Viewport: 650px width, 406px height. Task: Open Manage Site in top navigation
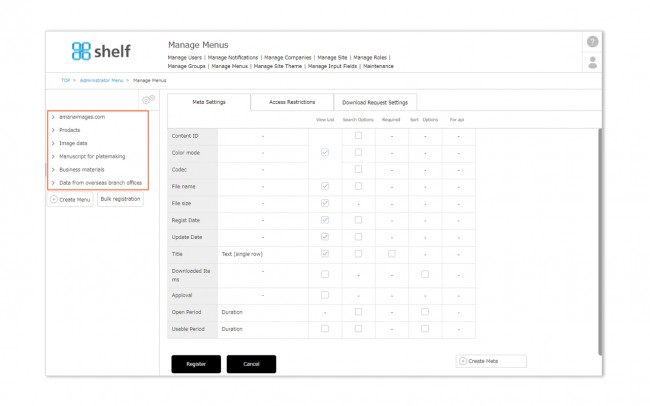pyautogui.click(x=332, y=58)
